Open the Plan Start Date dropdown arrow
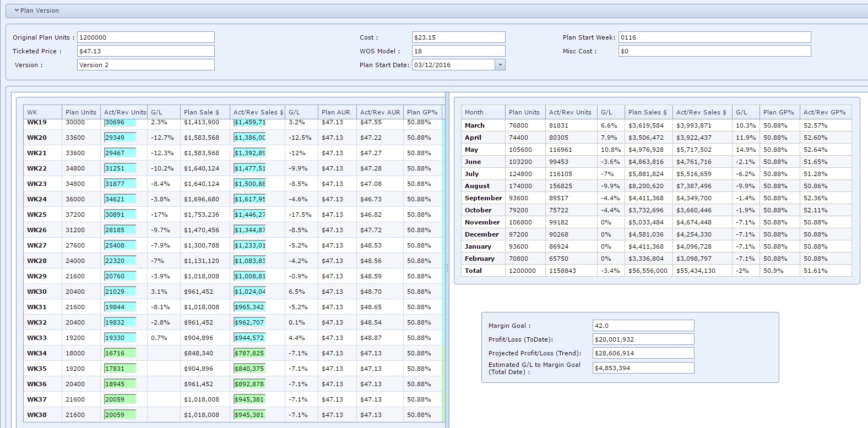Viewport: 868px width, 428px height. [500, 65]
